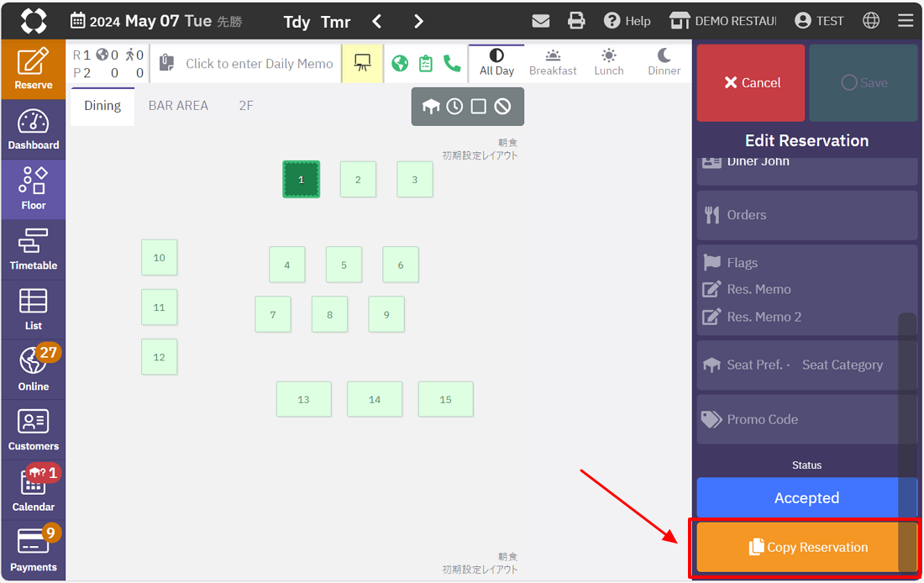The image size is (924, 583).
Task: Click the R/P reservation count summary
Action: pyautogui.click(x=108, y=64)
